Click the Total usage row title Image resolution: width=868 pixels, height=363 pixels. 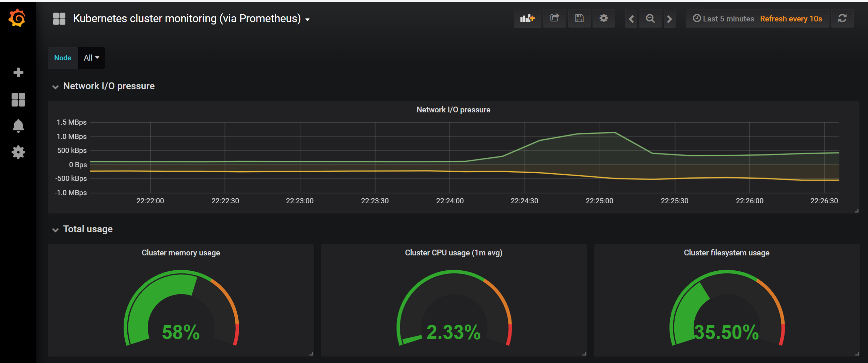[x=88, y=229]
